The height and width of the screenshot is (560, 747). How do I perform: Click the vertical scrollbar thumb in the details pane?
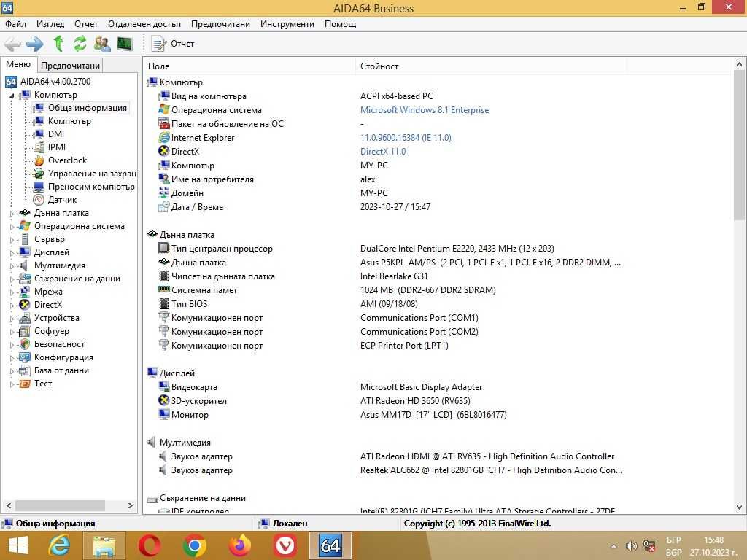pyautogui.click(x=739, y=144)
